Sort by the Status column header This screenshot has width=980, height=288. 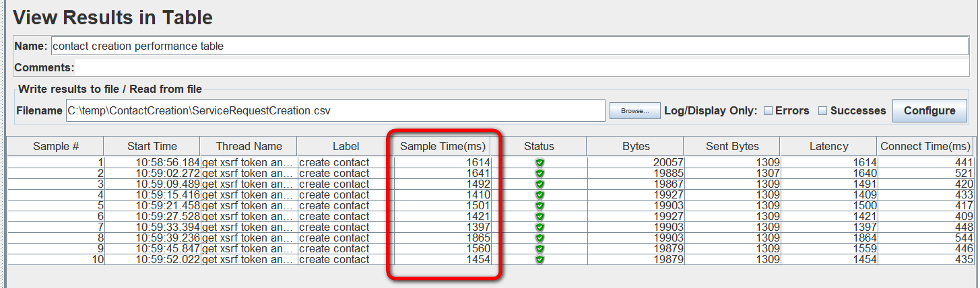point(539,146)
